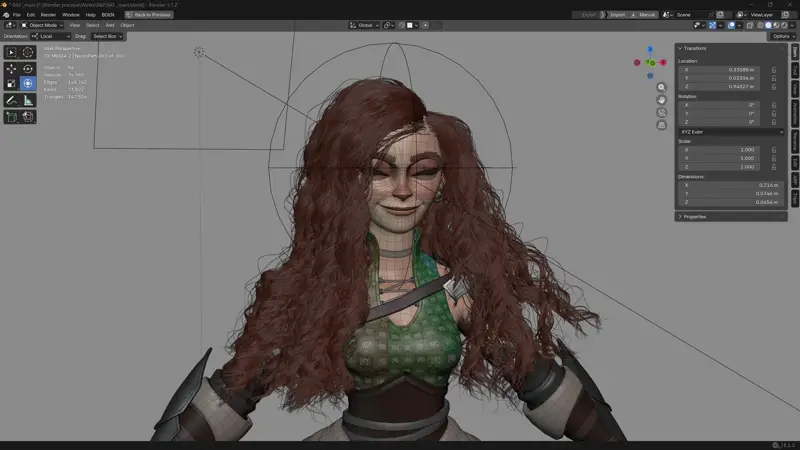Viewport: 800px width, 450px height.
Task: Open the Options dropdown
Action: pyautogui.click(x=783, y=36)
